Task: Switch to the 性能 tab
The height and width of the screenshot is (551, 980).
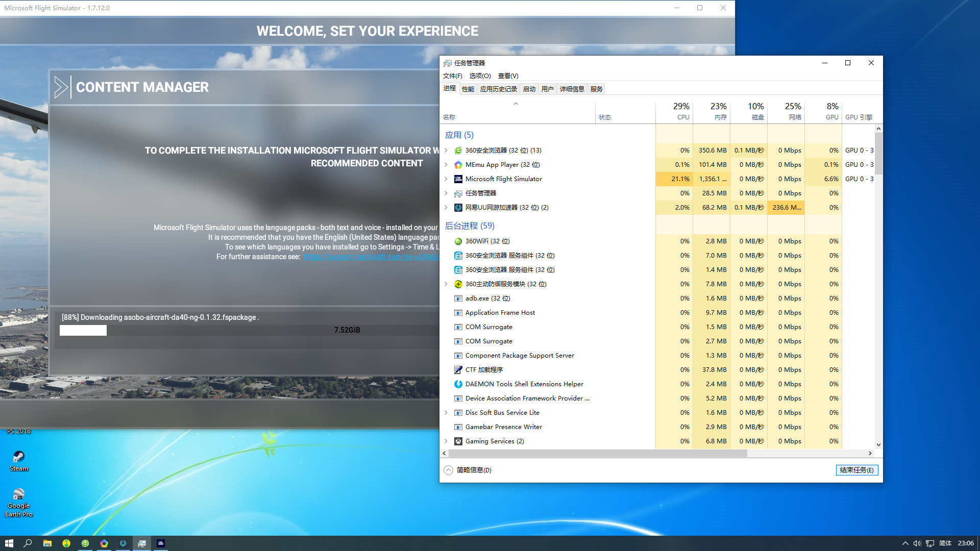Action: pyautogui.click(x=468, y=88)
